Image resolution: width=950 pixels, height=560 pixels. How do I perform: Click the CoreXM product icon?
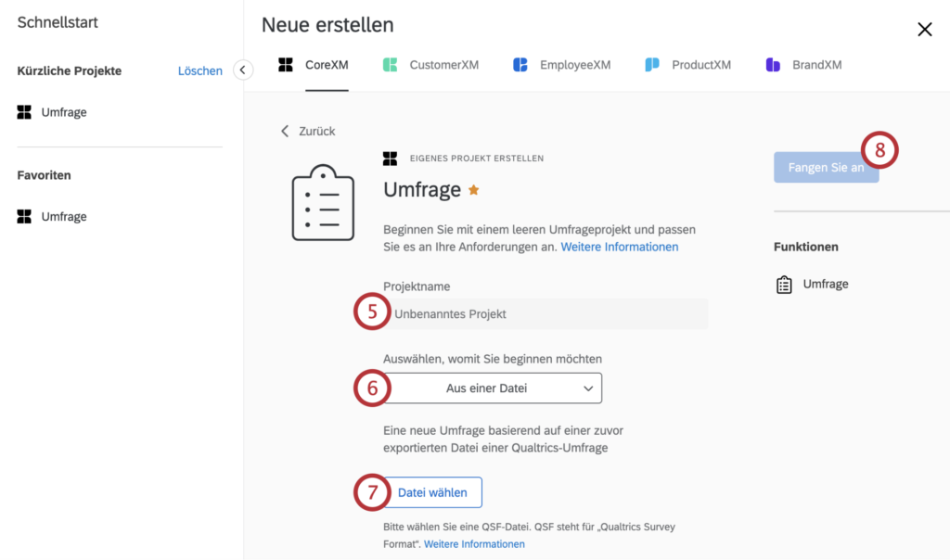[286, 65]
